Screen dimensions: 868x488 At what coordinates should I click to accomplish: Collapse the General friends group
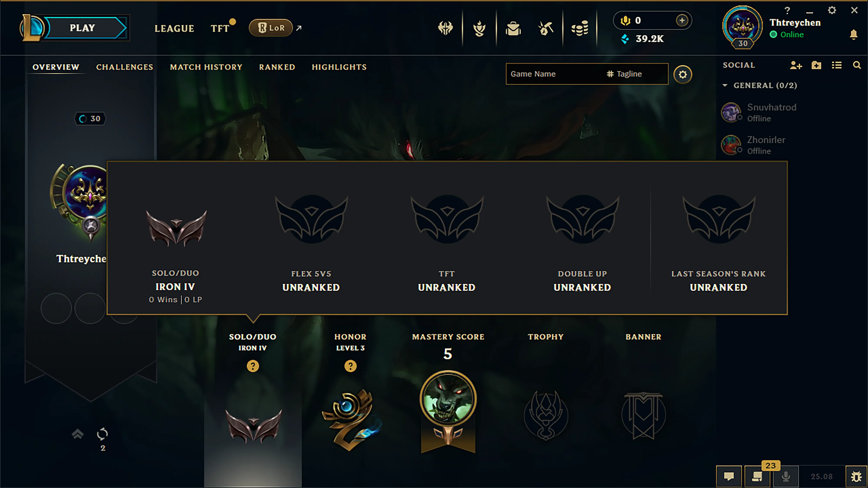click(x=725, y=85)
